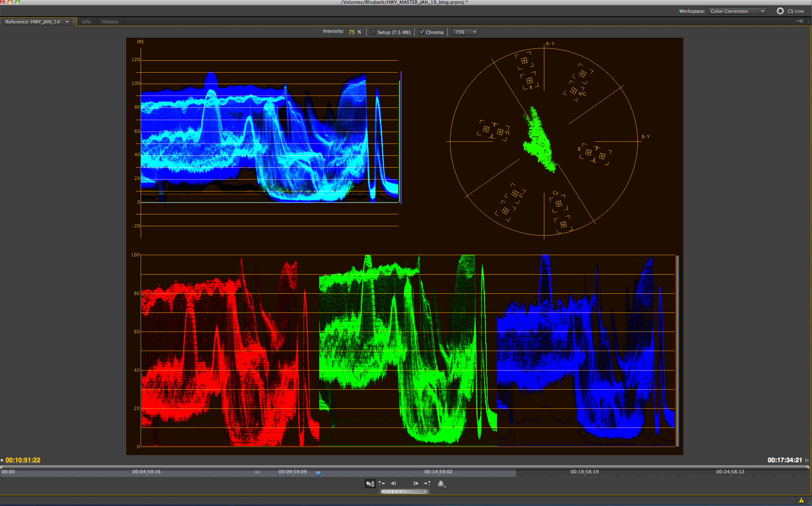Click the B-Y label on the vectorscope

click(x=646, y=137)
